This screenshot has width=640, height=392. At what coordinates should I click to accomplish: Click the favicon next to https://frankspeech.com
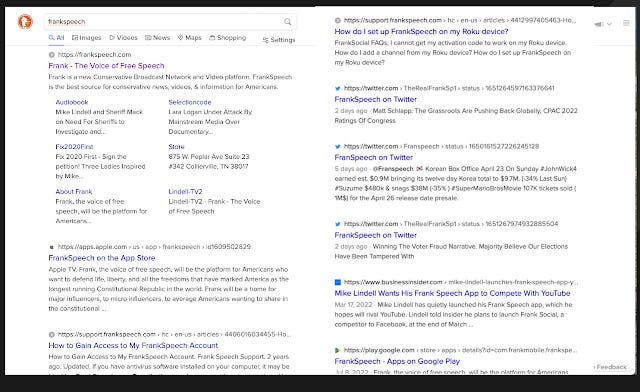pyautogui.click(x=51, y=55)
